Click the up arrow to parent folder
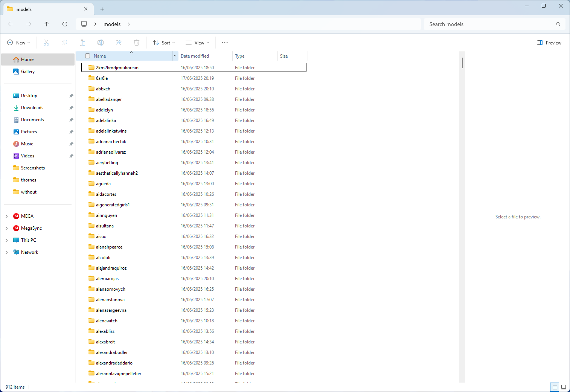The image size is (570, 392). [47, 24]
